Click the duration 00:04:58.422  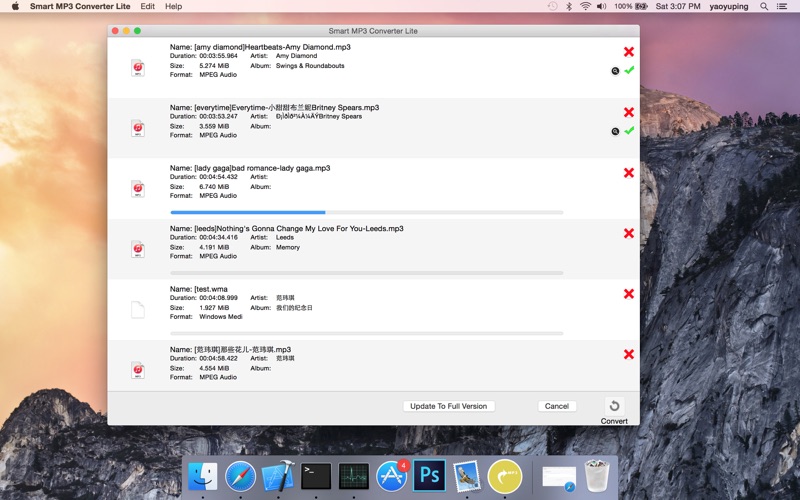(x=218, y=358)
